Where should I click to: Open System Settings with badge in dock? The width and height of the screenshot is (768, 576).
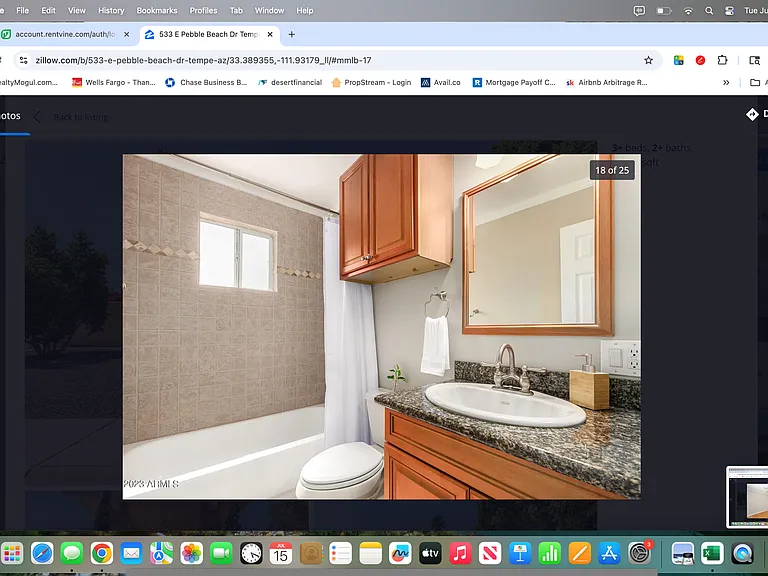(639, 554)
